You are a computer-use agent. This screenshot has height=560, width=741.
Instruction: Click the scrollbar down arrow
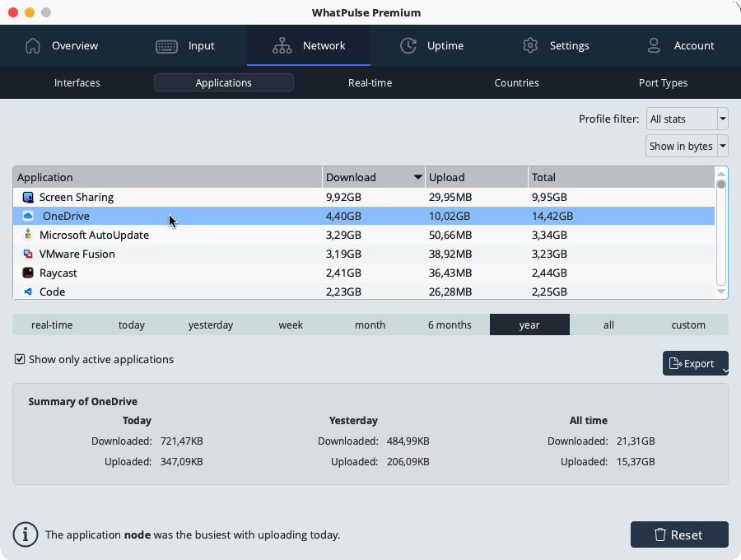click(x=720, y=291)
